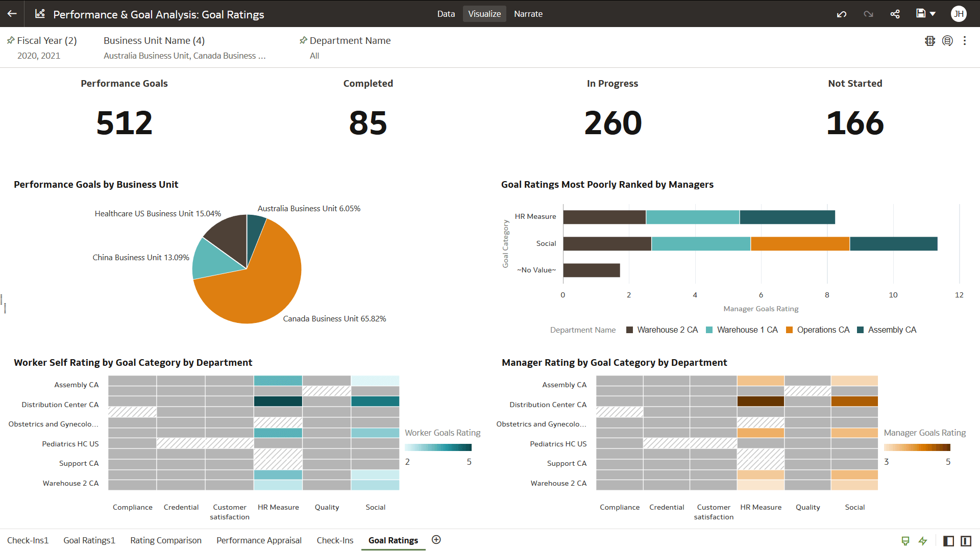Click the refresh data icon in filter bar
Screen dimensions: 980x551
(x=947, y=41)
